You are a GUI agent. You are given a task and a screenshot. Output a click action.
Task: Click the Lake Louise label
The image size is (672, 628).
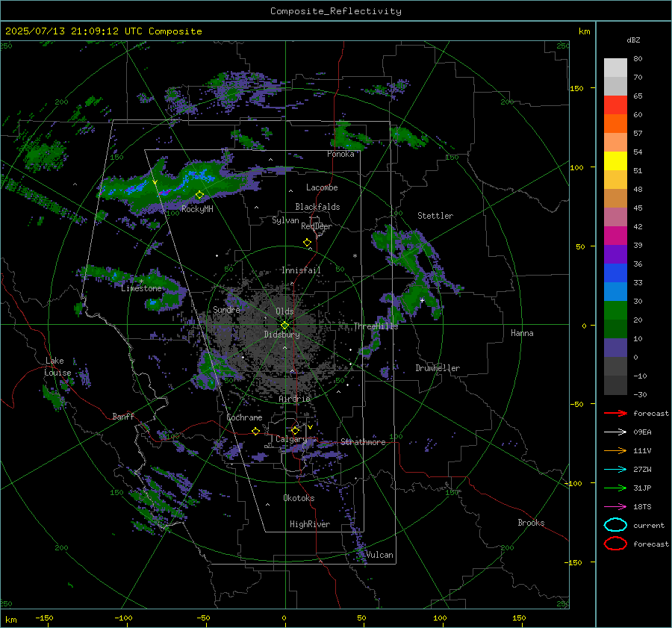point(57,367)
